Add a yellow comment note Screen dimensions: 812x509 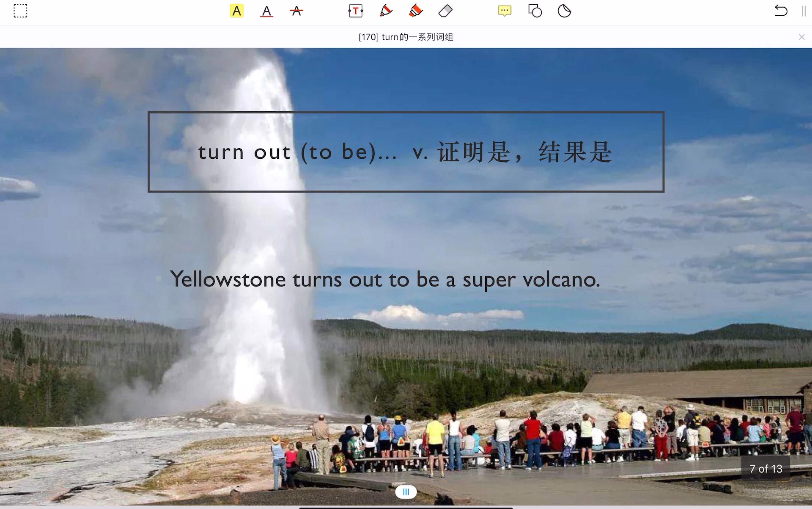click(x=505, y=11)
